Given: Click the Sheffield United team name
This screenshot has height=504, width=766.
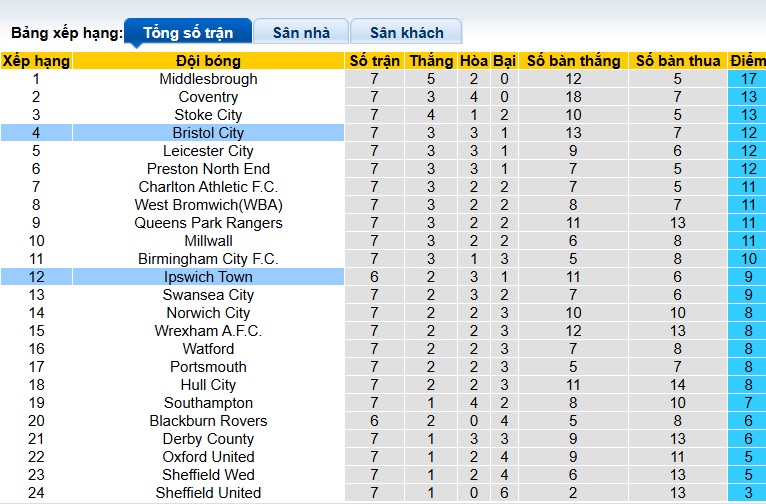Looking at the screenshot, I should coord(208,493).
